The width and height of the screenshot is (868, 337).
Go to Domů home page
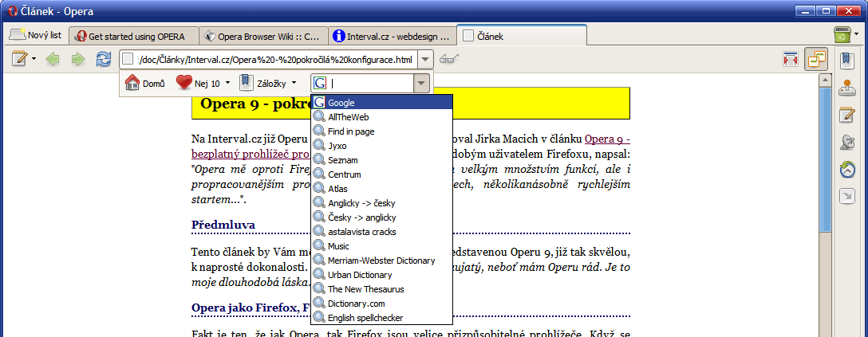tap(145, 84)
